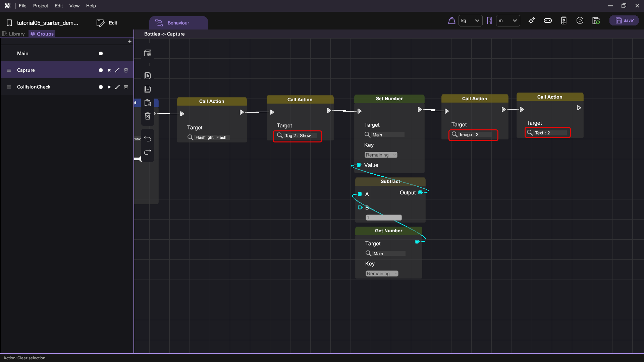Click the redo arrow in the graph toolbar

pos(148,152)
